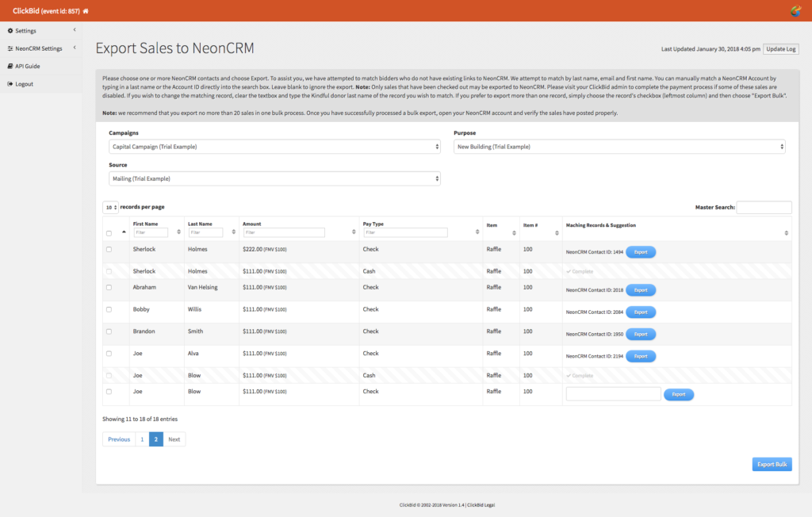Click the home icon beside event id
The image size is (812, 517).
[86, 11]
